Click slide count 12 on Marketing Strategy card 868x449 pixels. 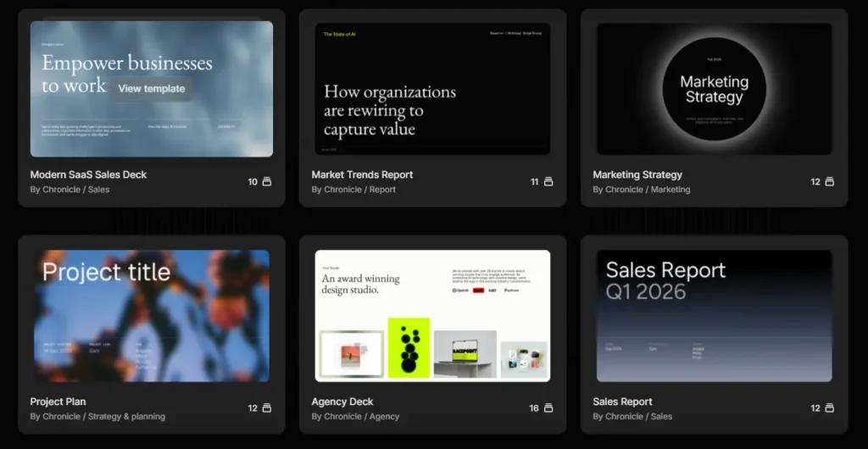point(815,182)
